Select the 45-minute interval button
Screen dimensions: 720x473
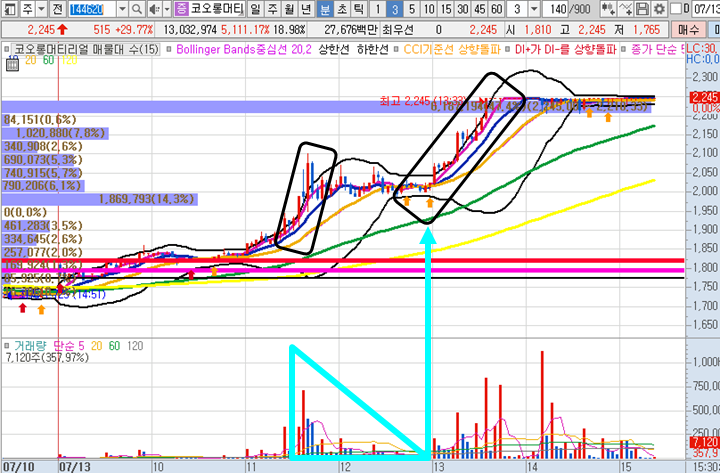pos(480,9)
